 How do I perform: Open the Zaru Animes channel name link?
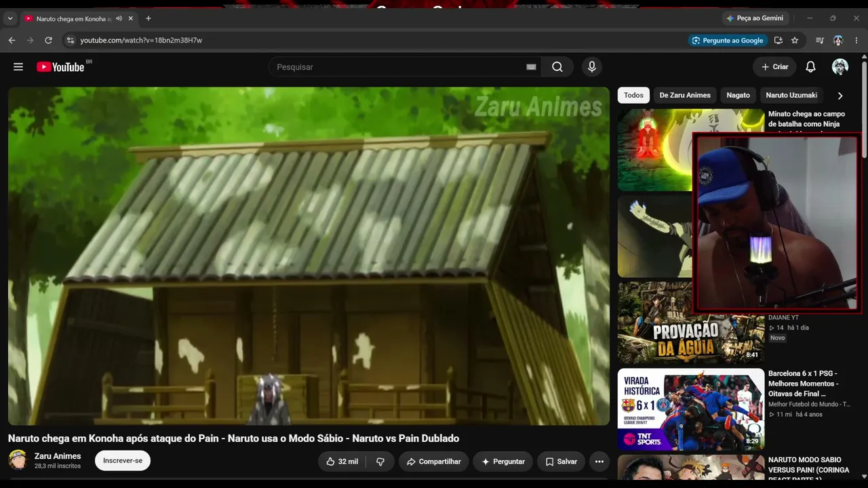click(x=58, y=456)
